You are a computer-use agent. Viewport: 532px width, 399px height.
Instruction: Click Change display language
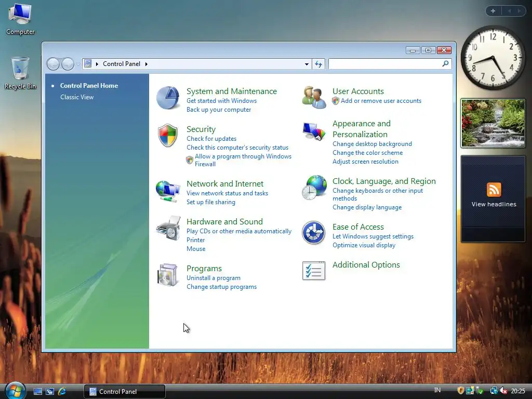[367, 207]
